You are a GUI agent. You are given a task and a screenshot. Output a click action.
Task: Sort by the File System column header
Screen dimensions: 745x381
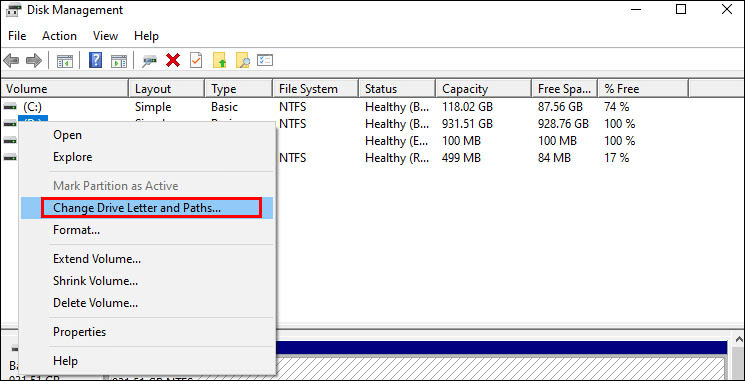click(315, 89)
